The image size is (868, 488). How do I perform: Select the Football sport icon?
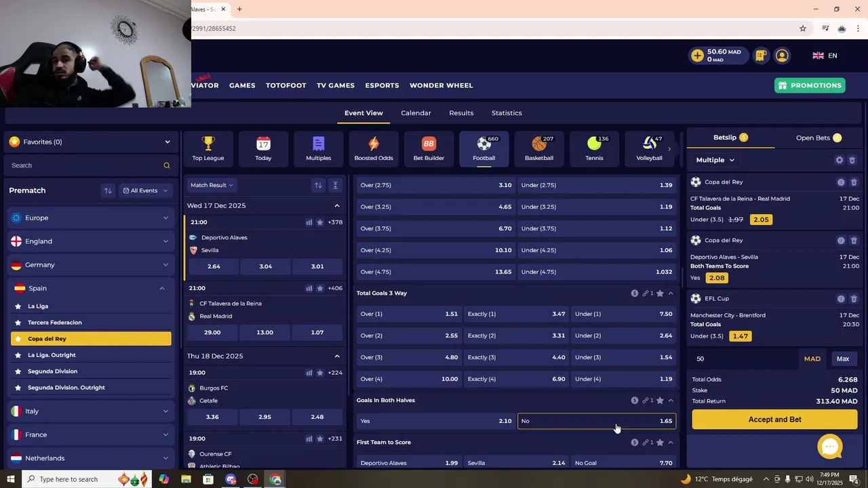(484, 148)
